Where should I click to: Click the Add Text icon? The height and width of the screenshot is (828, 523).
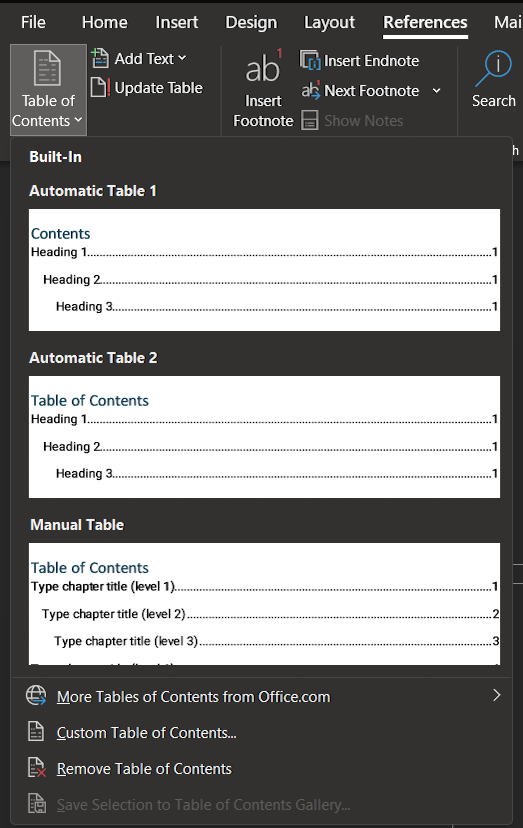(100, 58)
